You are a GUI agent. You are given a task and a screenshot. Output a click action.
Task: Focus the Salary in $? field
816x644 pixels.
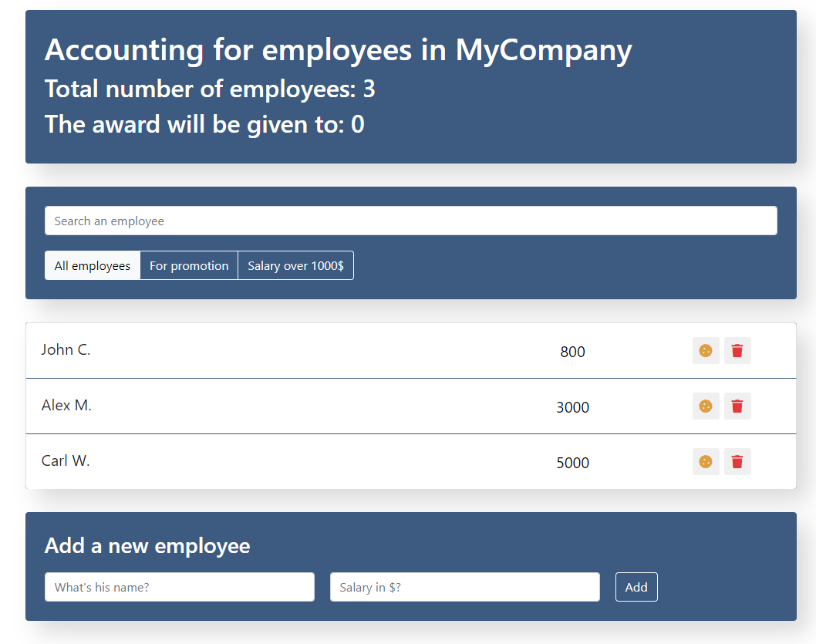click(465, 587)
